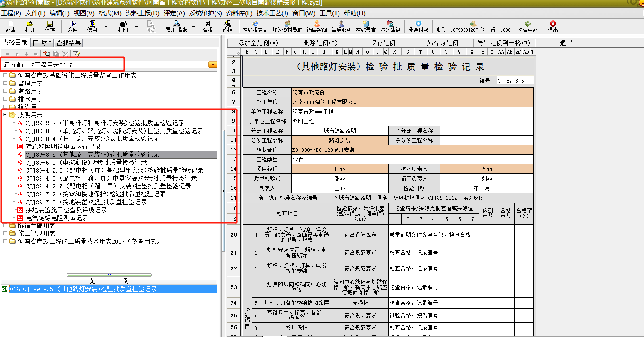Open 技巧集锦 tips collection
The image size is (644, 337).
click(x=390, y=27)
